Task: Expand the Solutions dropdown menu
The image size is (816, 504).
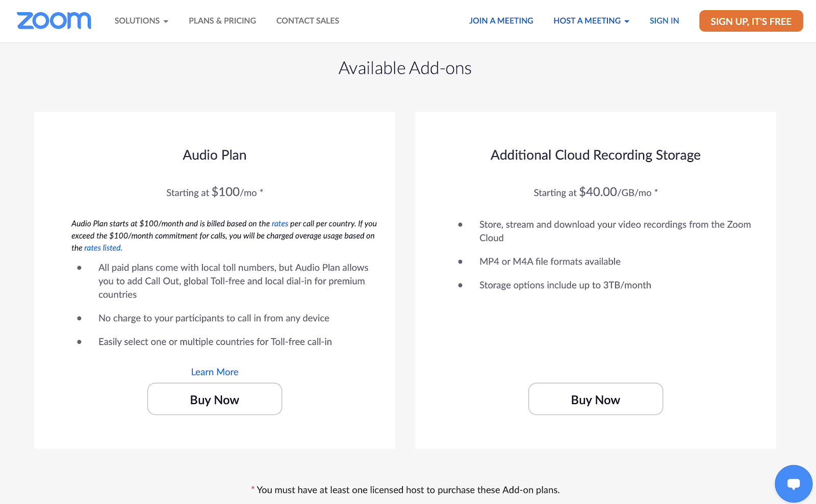Action: [x=141, y=21]
